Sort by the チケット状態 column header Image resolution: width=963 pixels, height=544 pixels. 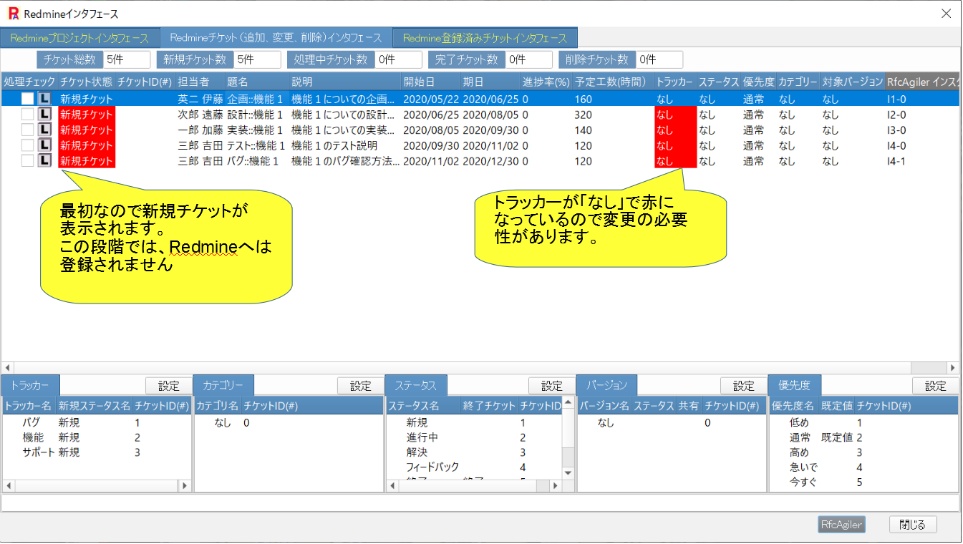click(86, 82)
